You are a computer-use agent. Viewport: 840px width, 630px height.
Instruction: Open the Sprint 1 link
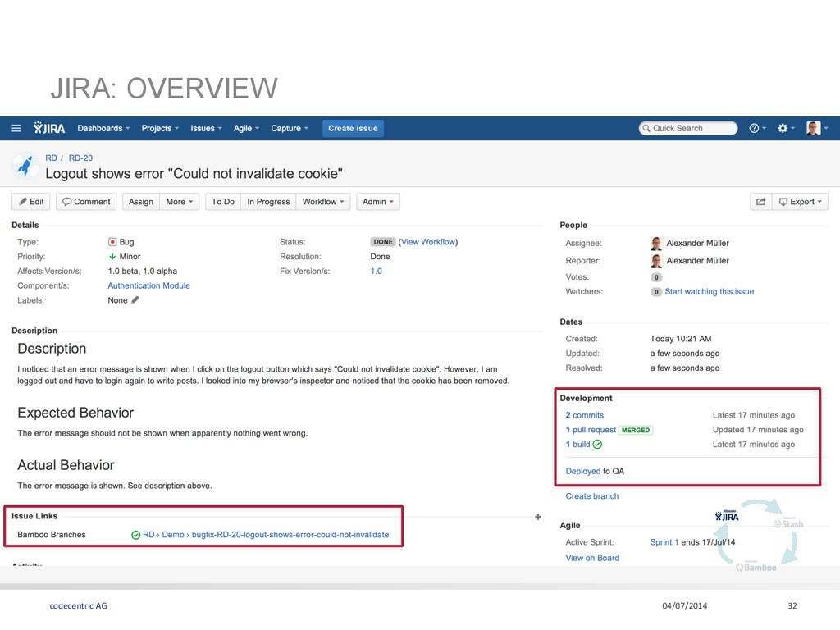click(x=664, y=543)
